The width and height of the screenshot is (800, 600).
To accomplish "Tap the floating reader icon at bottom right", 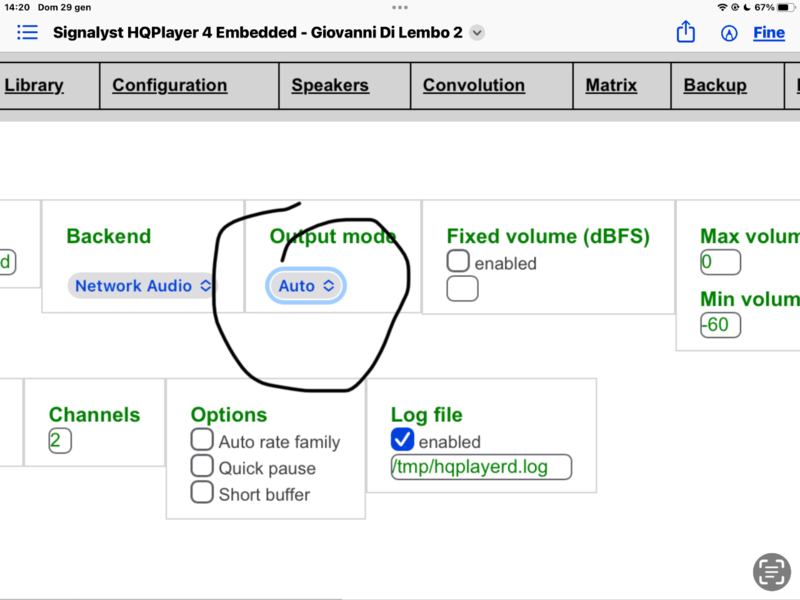I will tap(771, 571).
